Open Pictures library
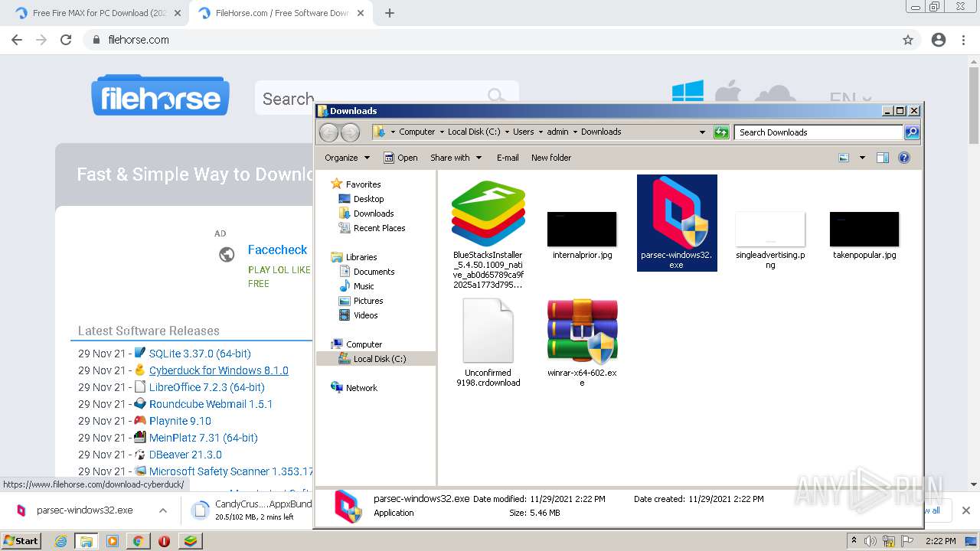 click(368, 301)
